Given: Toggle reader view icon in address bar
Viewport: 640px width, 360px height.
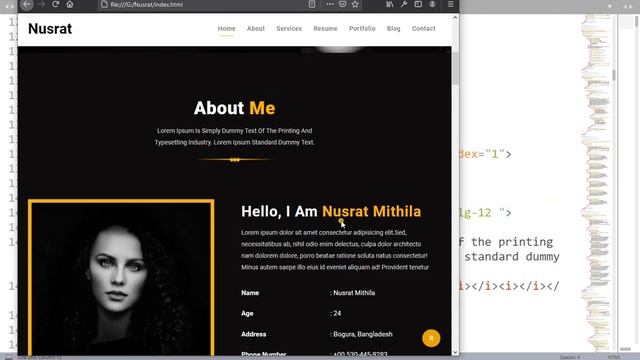Looking at the screenshot, I should pos(312,4).
